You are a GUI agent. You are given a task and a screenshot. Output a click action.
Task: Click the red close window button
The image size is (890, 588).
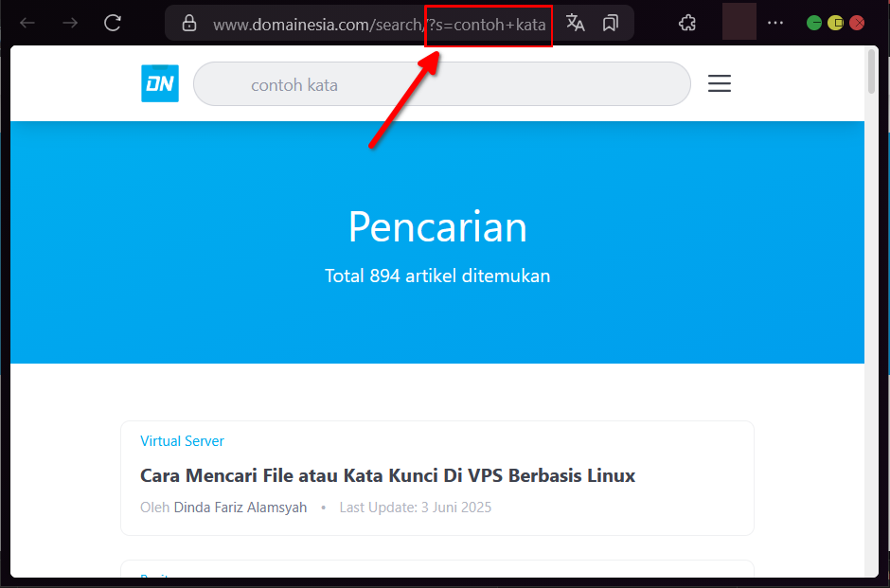click(857, 23)
